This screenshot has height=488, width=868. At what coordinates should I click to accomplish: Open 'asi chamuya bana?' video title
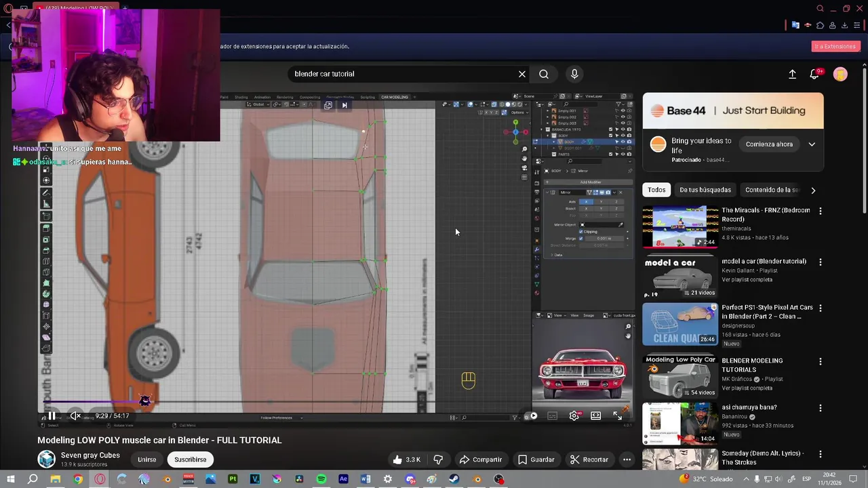[749, 407]
